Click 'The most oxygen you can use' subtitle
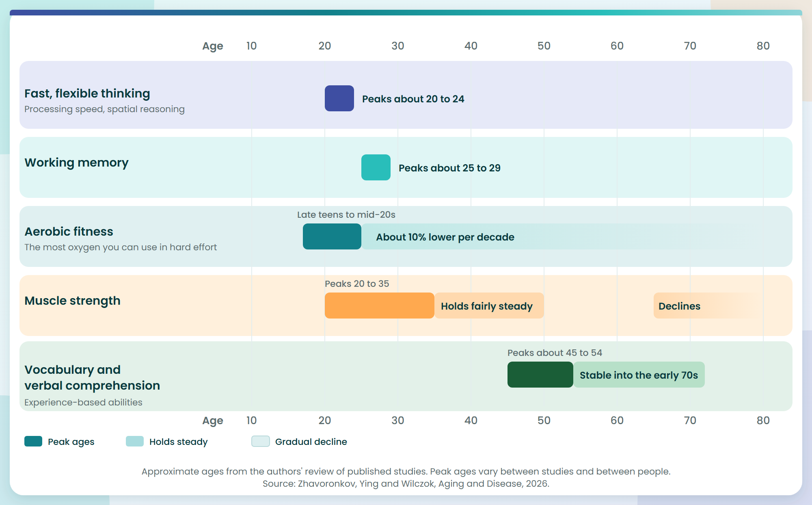Viewport: 812px width, 505px height. 121,247
